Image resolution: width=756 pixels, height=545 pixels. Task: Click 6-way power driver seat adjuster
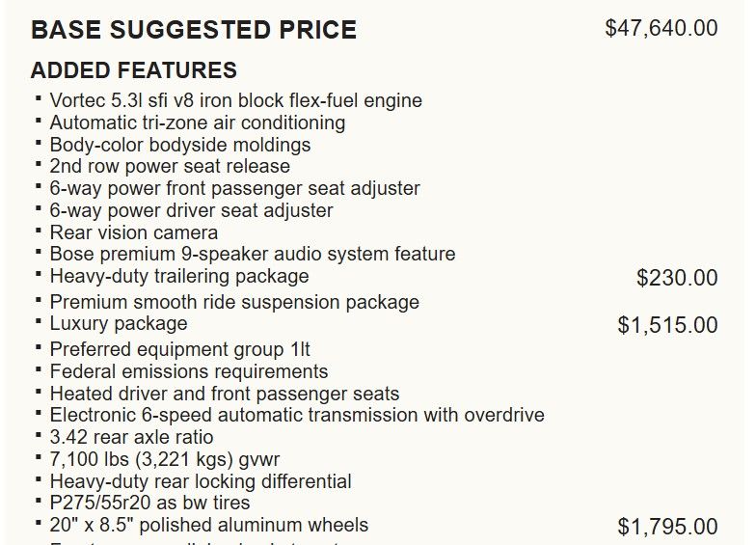(191, 210)
